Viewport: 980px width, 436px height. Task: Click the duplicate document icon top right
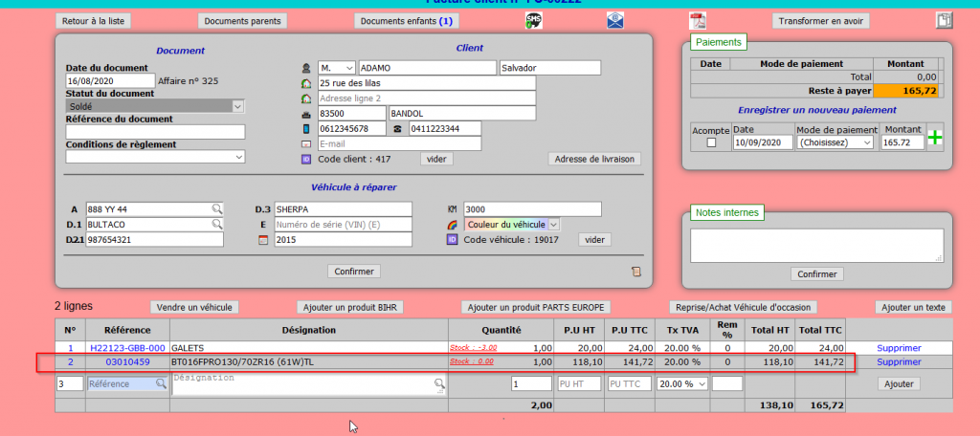coord(944,21)
